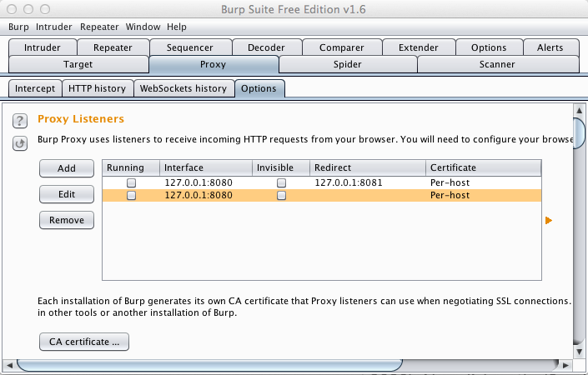Switch to the Scanner tab
The height and width of the screenshot is (375, 588).
(497, 64)
